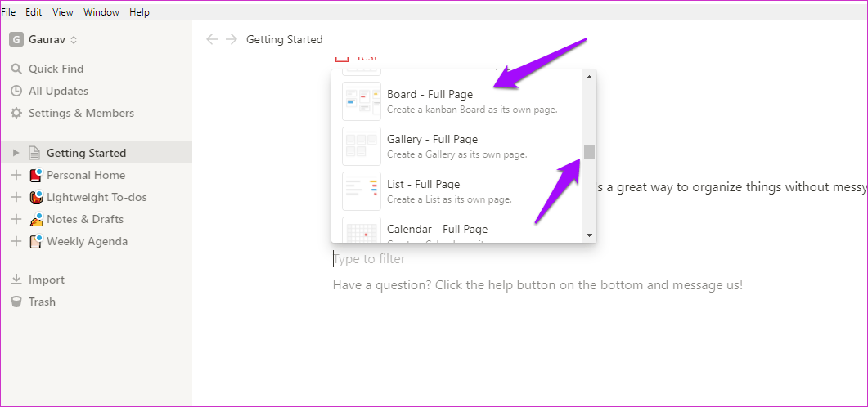Click the List - Full Page thumbnail

point(362,191)
